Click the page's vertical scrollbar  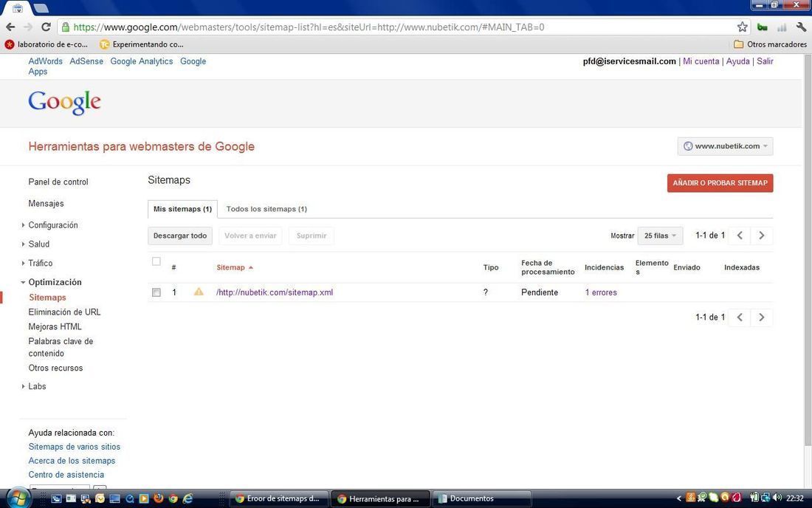[x=808, y=250]
